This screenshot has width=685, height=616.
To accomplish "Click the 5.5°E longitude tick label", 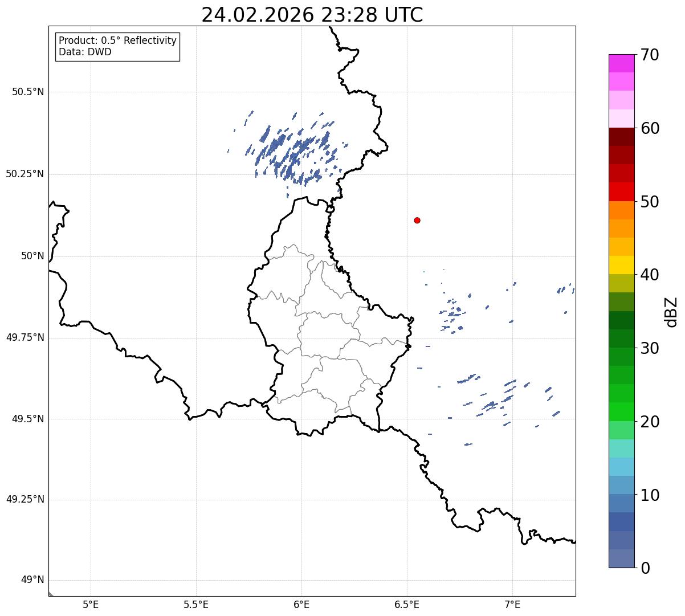I will click(x=197, y=604).
